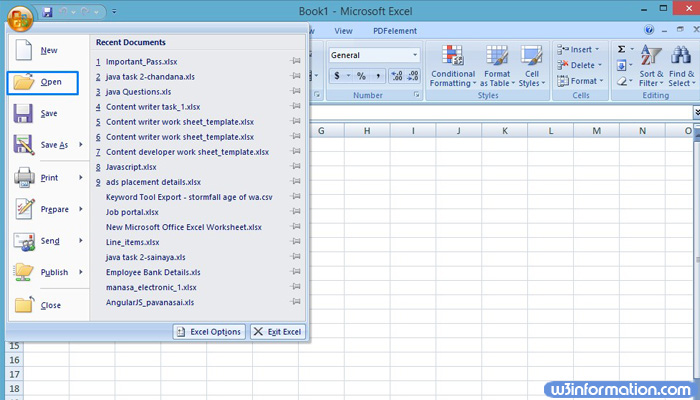Pin Important_Pass.xlsx to the recent list
The width and height of the screenshot is (700, 400).
tap(295, 61)
